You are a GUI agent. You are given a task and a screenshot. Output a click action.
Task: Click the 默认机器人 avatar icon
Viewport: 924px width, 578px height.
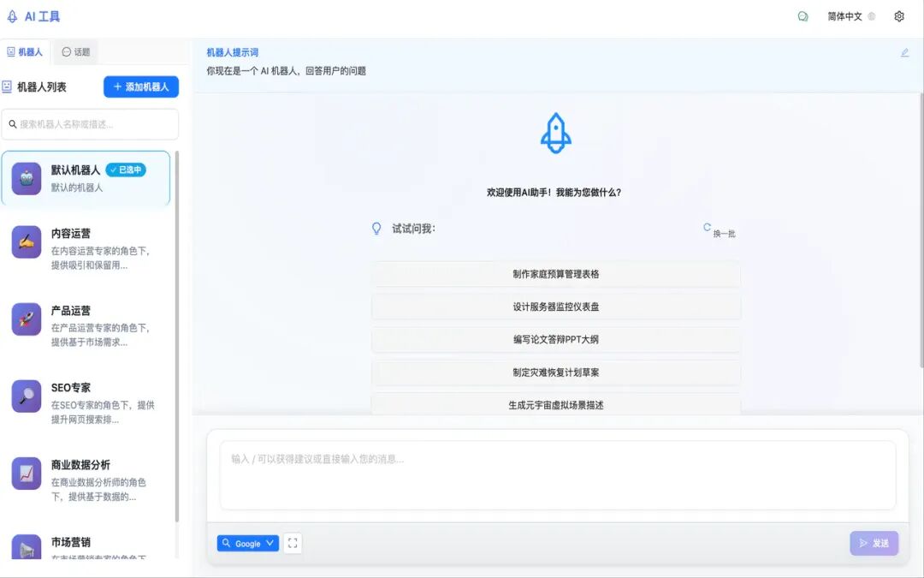tap(27, 178)
